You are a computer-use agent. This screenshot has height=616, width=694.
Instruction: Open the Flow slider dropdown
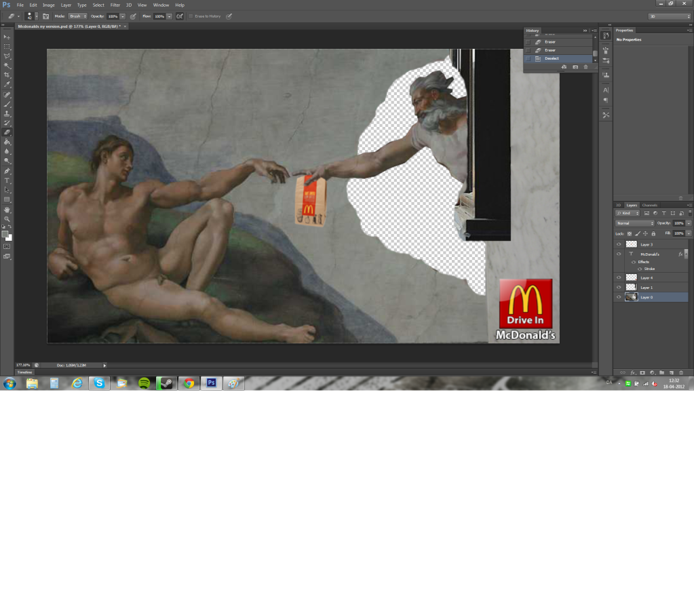(169, 16)
